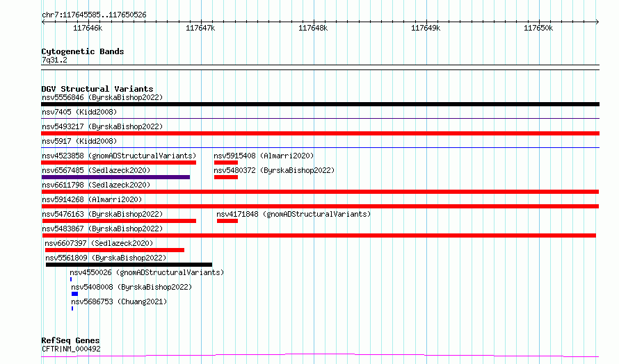Click the nsv5476163 (ByrskaBishop2022) label

click(102, 214)
